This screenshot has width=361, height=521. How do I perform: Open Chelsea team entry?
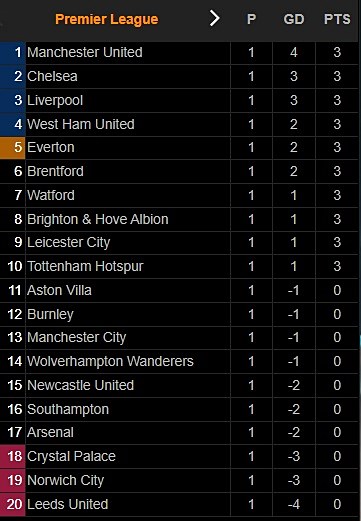(x=52, y=76)
